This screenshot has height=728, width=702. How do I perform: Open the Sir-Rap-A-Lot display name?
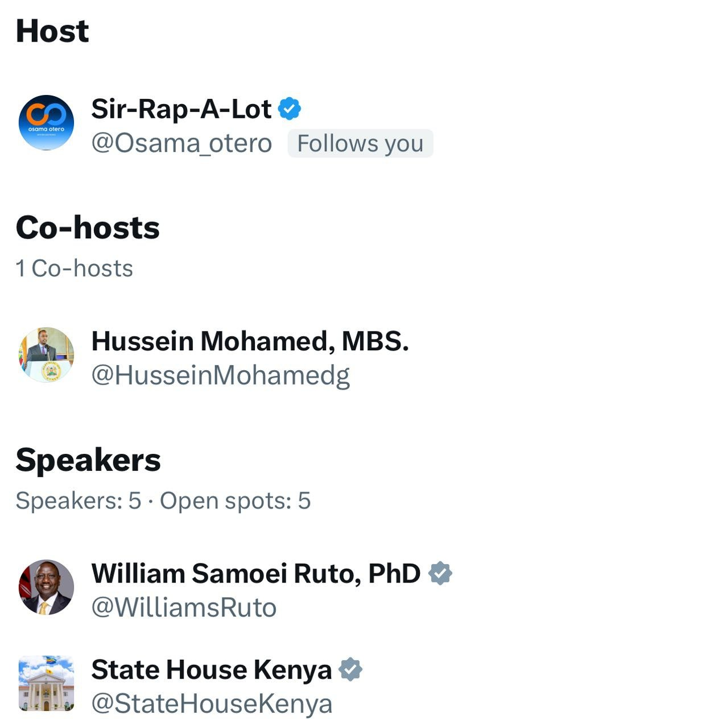(x=181, y=109)
